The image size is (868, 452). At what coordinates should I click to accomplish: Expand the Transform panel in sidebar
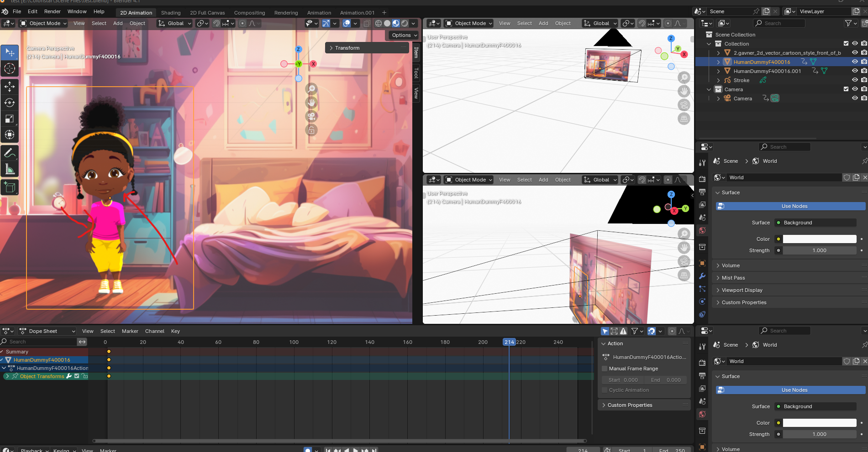(368, 48)
